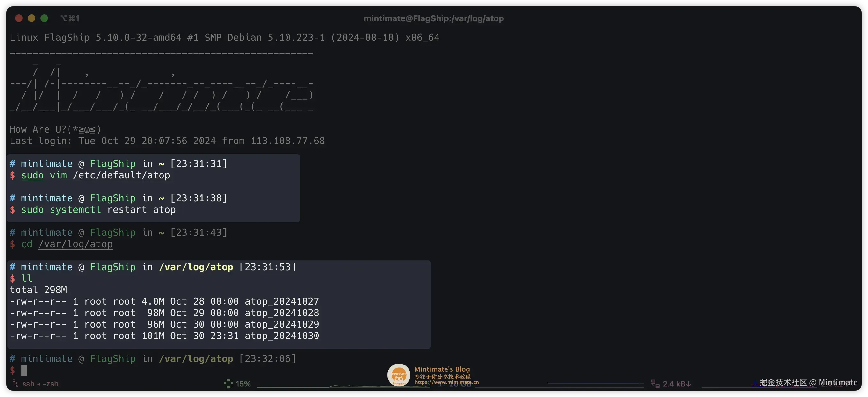Open the underlined /etc/default/atop path
868x397 pixels.
(121, 175)
